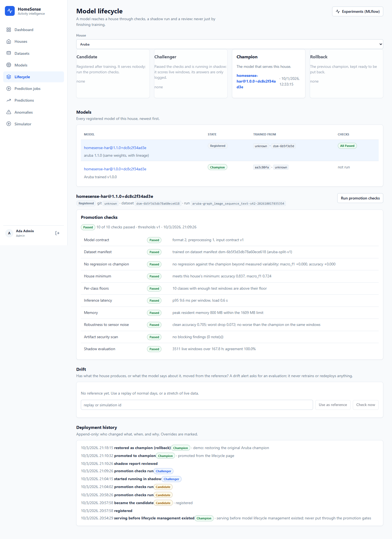
Task: Click the Dashboard grid icon
Action: [x=9, y=30]
